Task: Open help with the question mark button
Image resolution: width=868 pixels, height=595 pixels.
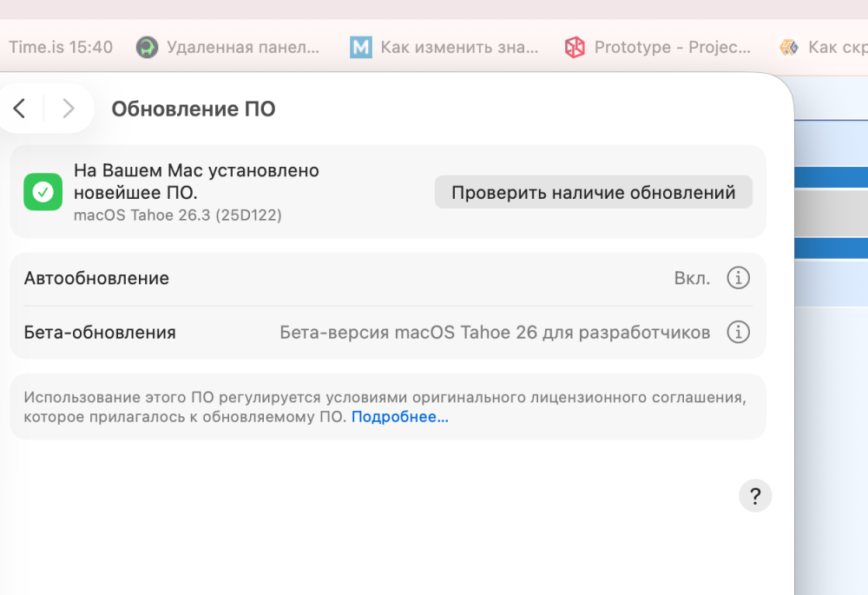Action: (755, 496)
